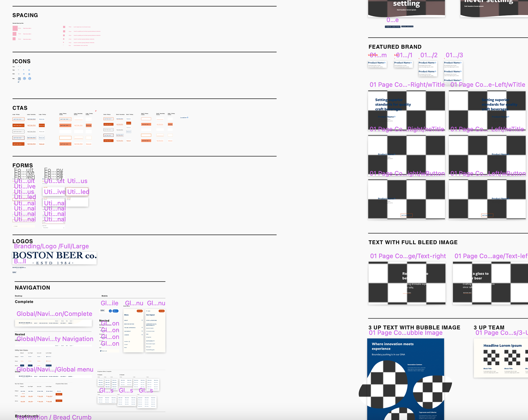
Task: Select the 01.../3 featured brand label
Action: (x=454, y=55)
